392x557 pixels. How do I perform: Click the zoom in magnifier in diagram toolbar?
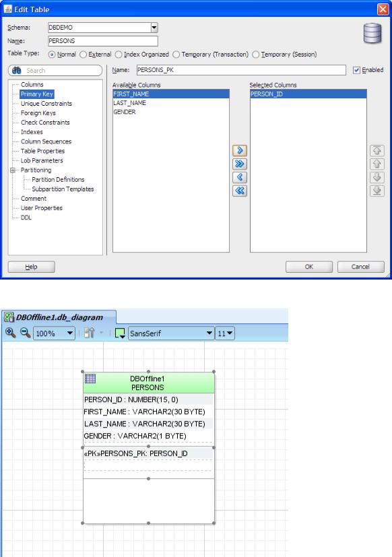pyautogui.click(x=10, y=333)
